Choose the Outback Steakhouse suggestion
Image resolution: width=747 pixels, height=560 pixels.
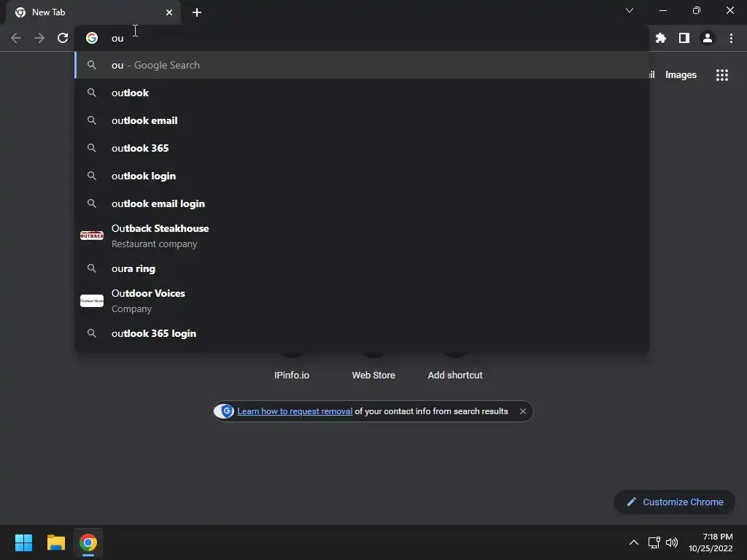pyautogui.click(x=362, y=236)
